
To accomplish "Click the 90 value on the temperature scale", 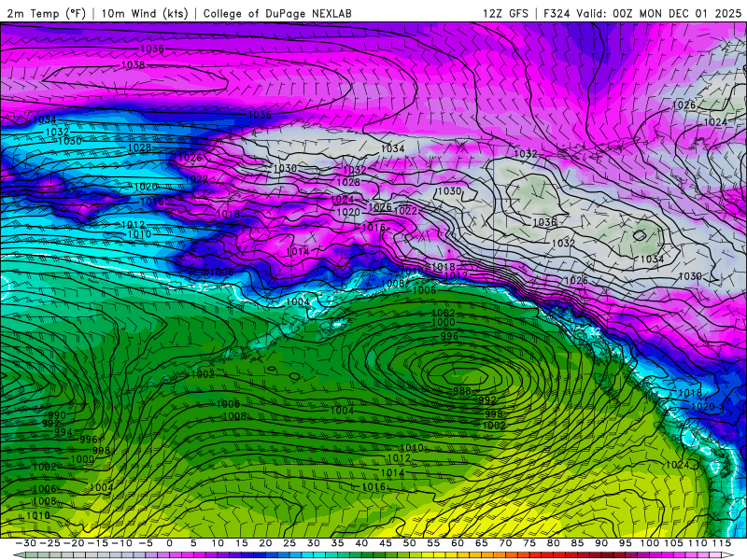I will (x=601, y=543).
